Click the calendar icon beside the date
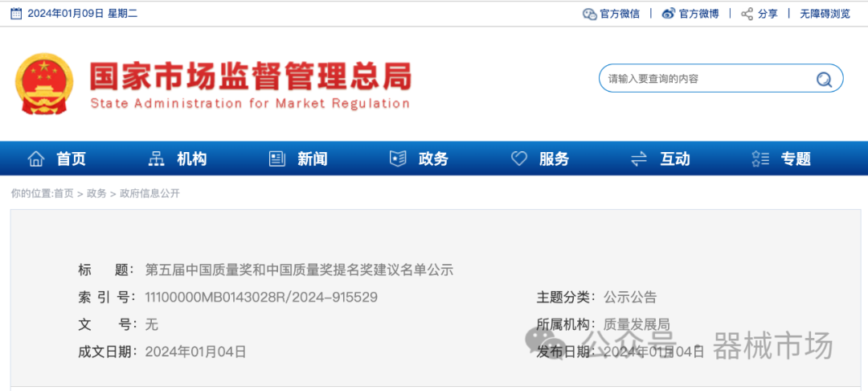The width and height of the screenshot is (868, 391). pyautogui.click(x=16, y=14)
